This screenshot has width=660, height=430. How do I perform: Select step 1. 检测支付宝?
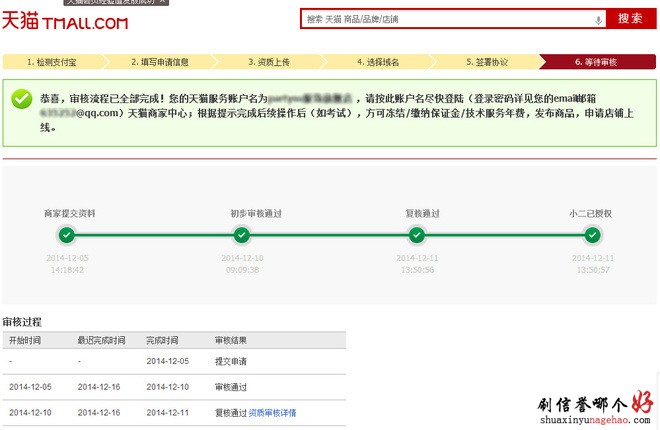(53, 62)
